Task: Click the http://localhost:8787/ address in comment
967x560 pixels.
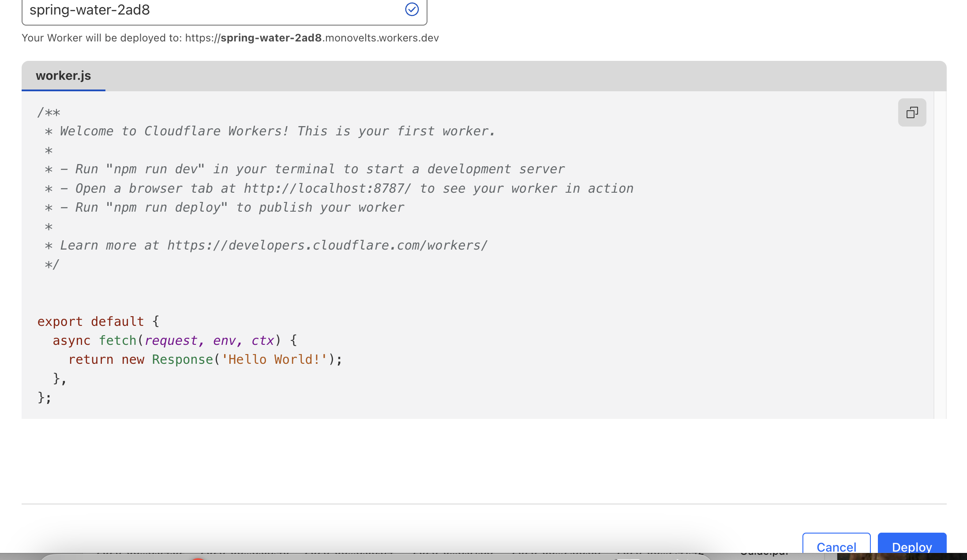Action: pyautogui.click(x=327, y=189)
